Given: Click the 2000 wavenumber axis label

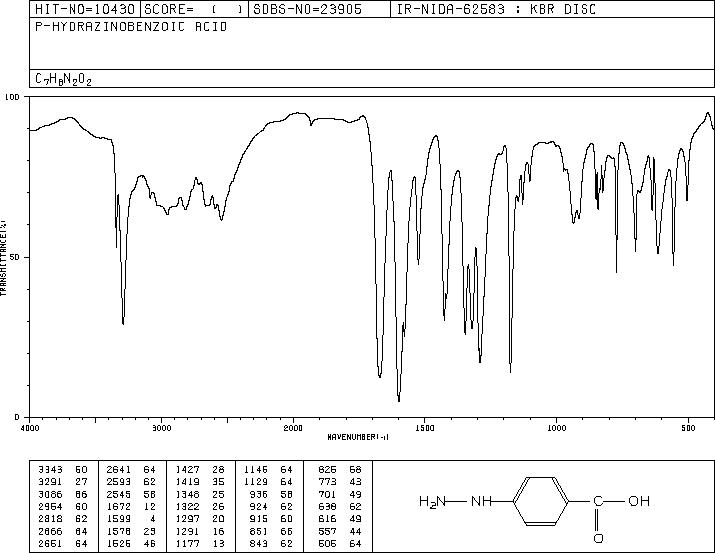Looking at the screenshot, I should [293, 428].
